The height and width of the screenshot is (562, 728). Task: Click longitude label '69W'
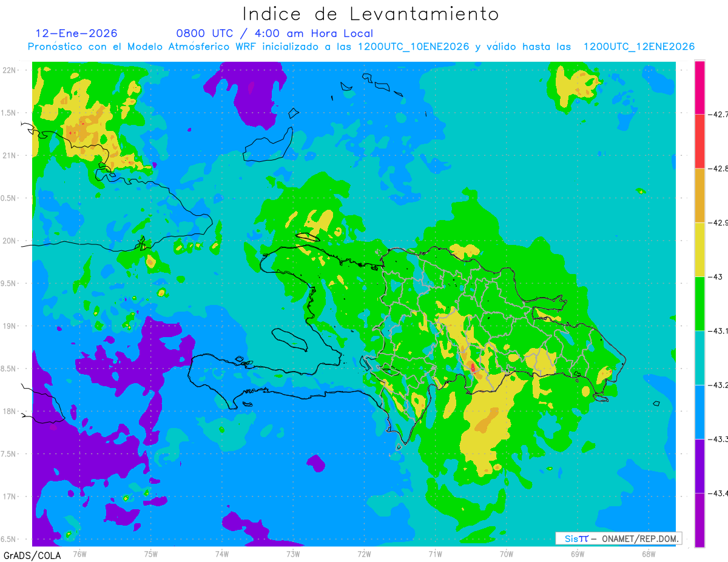coord(578,554)
